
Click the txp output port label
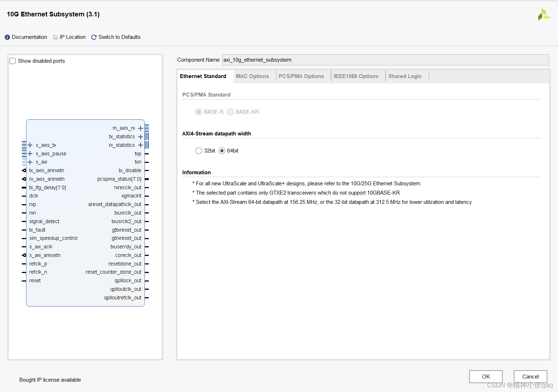tap(138, 154)
